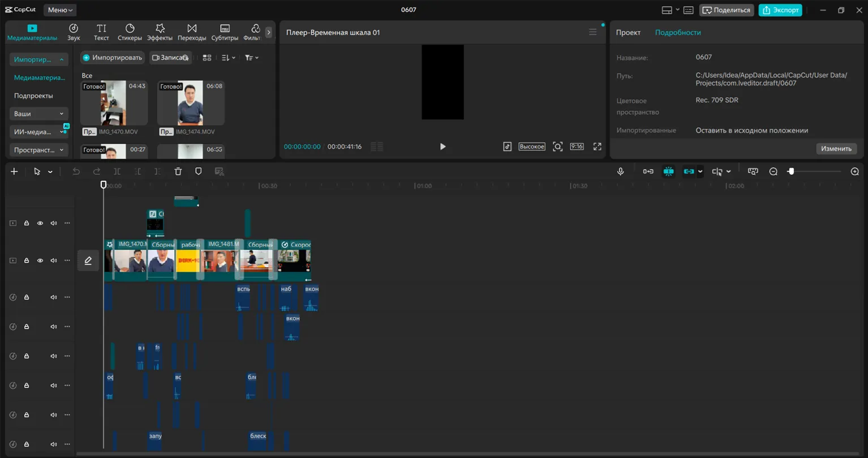Open the linkage options dropdown arrow
The height and width of the screenshot is (458, 868).
pyautogui.click(x=701, y=172)
